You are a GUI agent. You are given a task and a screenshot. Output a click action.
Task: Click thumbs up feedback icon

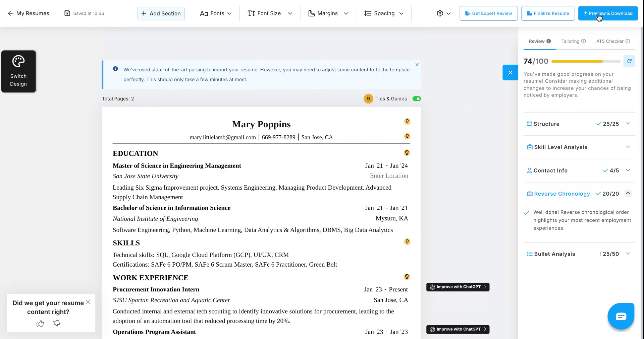pos(40,323)
